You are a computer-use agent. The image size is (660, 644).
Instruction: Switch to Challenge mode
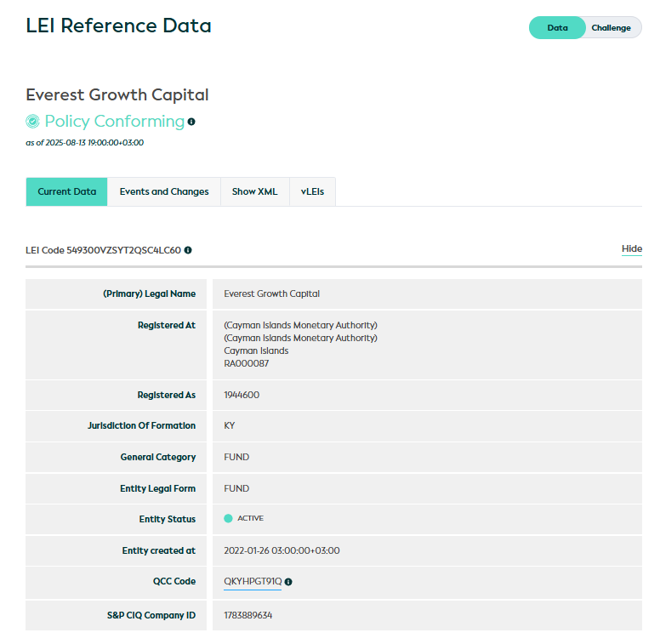[x=611, y=28]
